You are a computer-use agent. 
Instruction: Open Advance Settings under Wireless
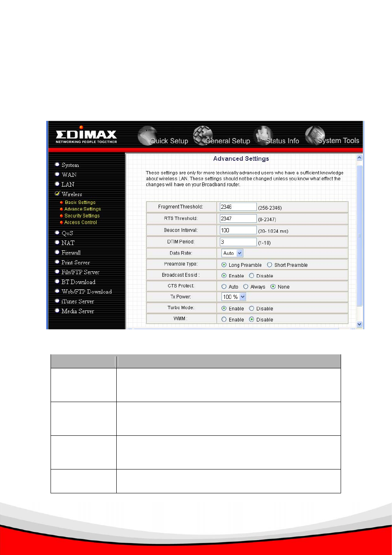(x=83, y=209)
